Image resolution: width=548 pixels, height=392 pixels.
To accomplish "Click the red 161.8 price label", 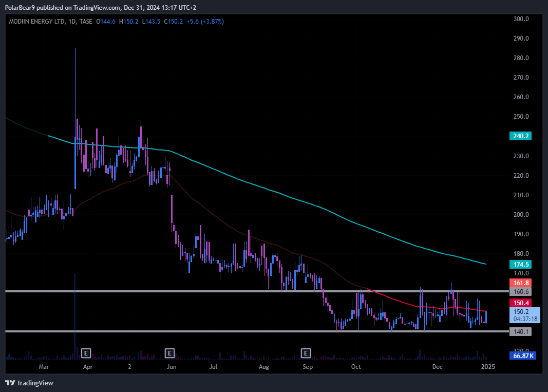I will pyautogui.click(x=522, y=283).
